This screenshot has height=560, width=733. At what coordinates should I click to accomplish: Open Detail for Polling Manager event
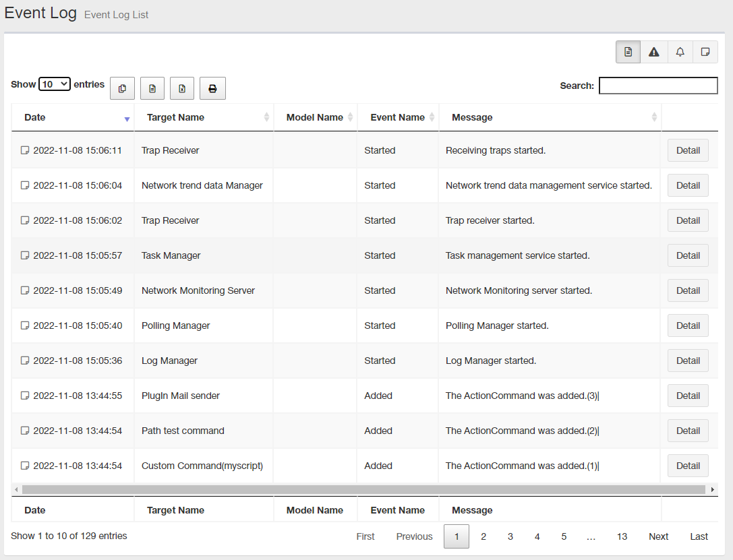[688, 325]
